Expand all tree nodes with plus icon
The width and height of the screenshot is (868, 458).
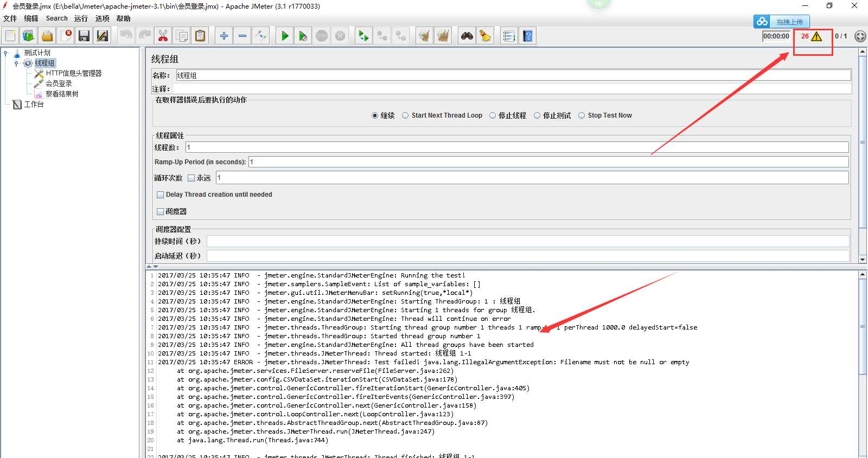click(x=224, y=36)
